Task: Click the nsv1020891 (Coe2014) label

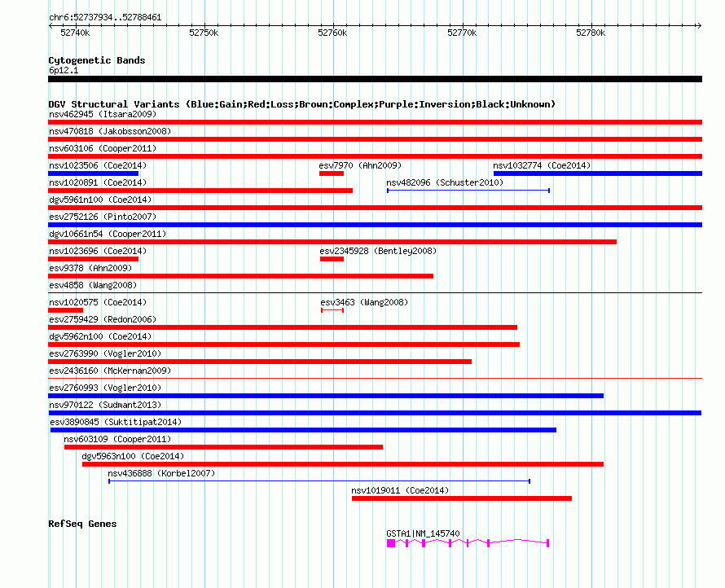Action: (98, 182)
